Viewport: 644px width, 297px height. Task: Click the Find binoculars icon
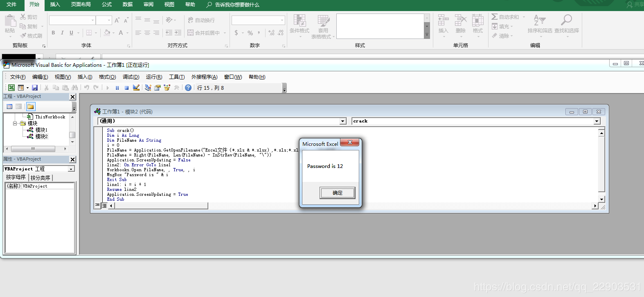point(74,88)
